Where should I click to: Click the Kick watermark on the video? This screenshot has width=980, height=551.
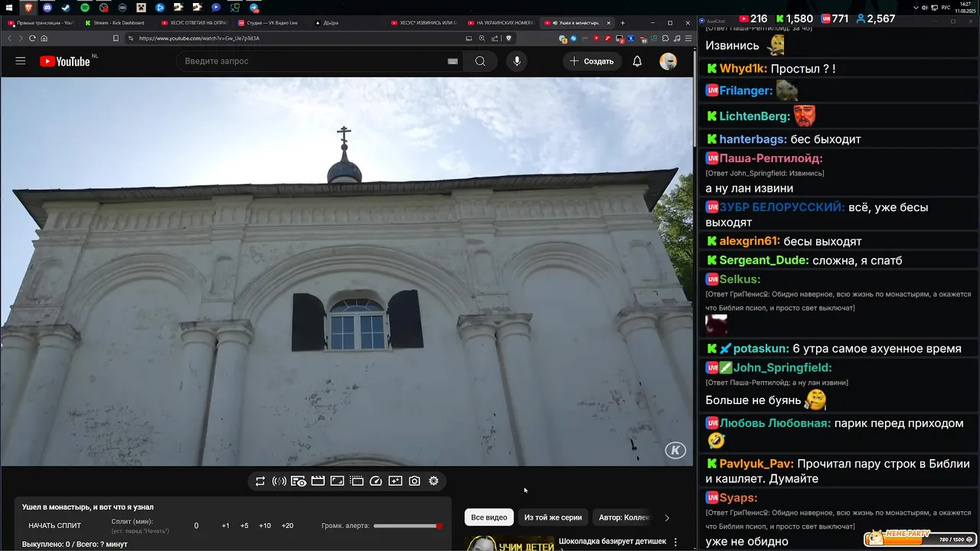(x=675, y=450)
